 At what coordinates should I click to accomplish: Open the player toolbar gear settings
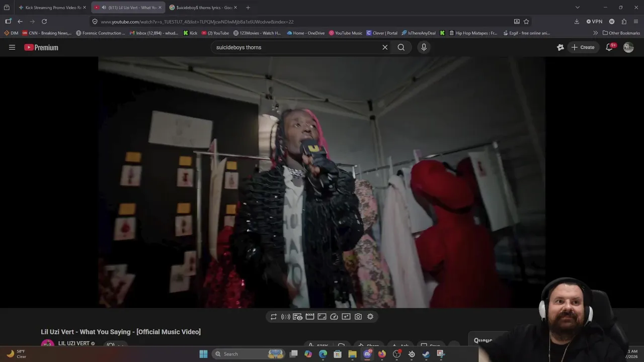[x=370, y=317]
